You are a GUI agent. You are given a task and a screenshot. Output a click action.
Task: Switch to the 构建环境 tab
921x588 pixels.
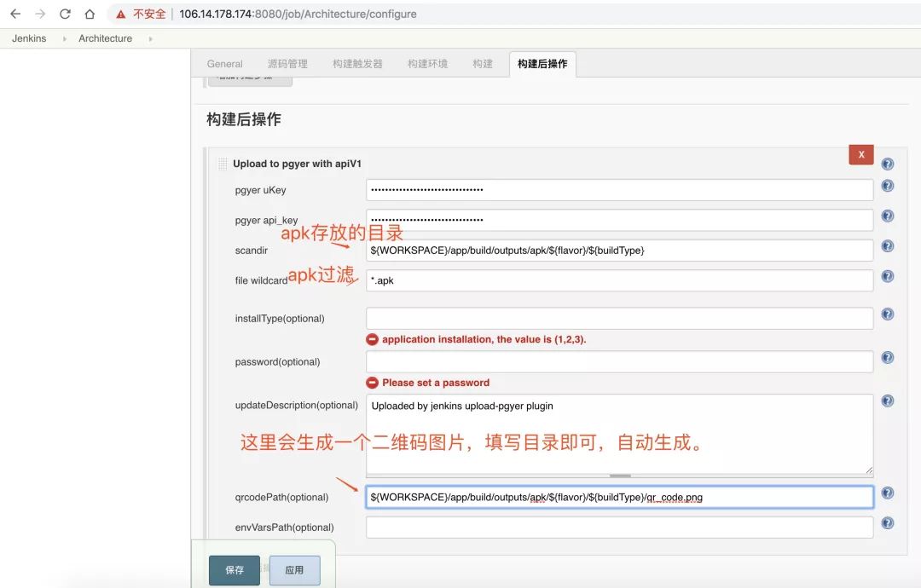[427, 63]
